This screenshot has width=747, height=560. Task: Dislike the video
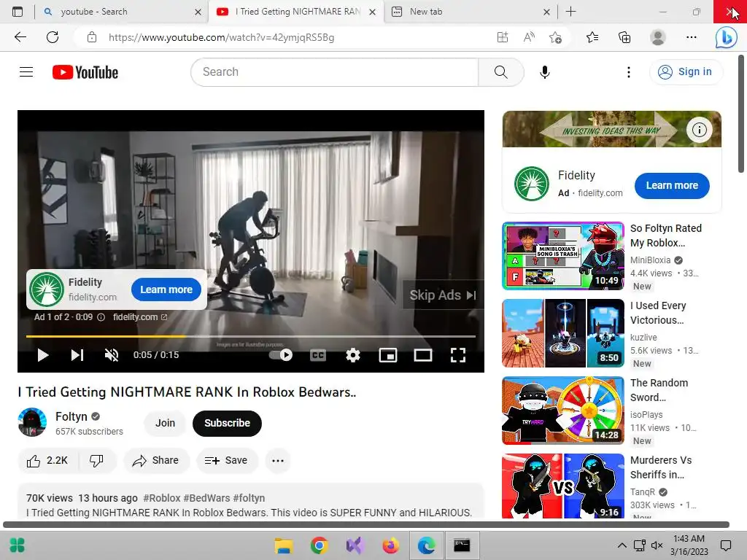[x=96, y=461]
